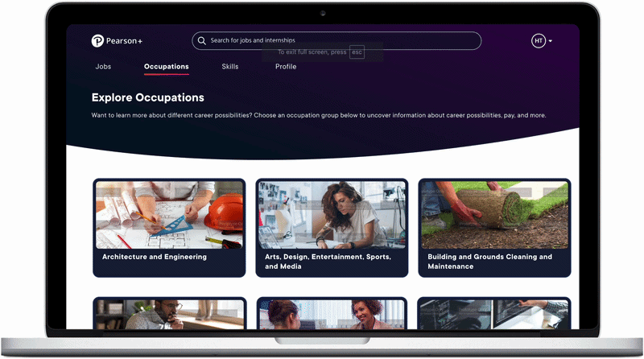Click Building and Grounds Cleaning and Maintenance title
644x359 pixels.
pos(489,262)
